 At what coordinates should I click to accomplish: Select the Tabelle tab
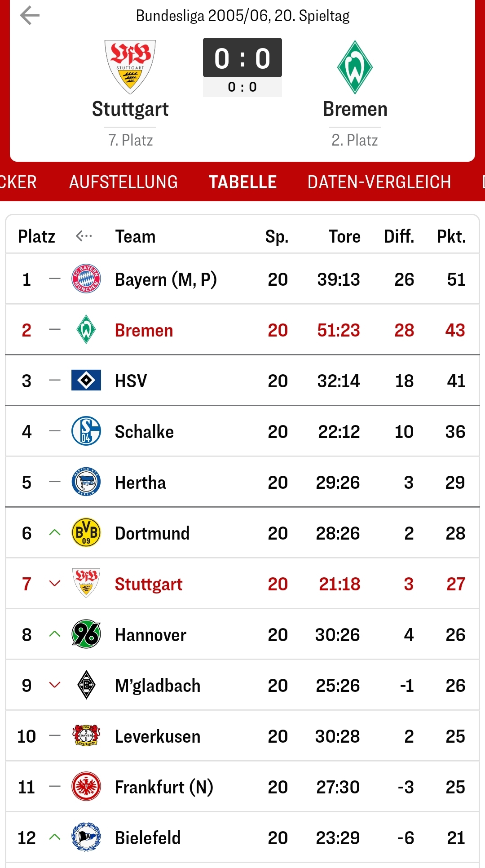coord(242,182)
